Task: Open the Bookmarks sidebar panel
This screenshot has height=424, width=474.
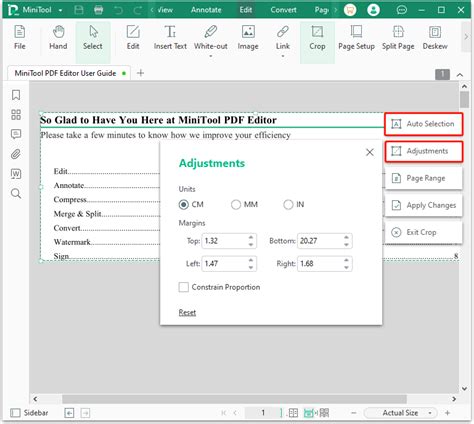Action: point(16,95)
